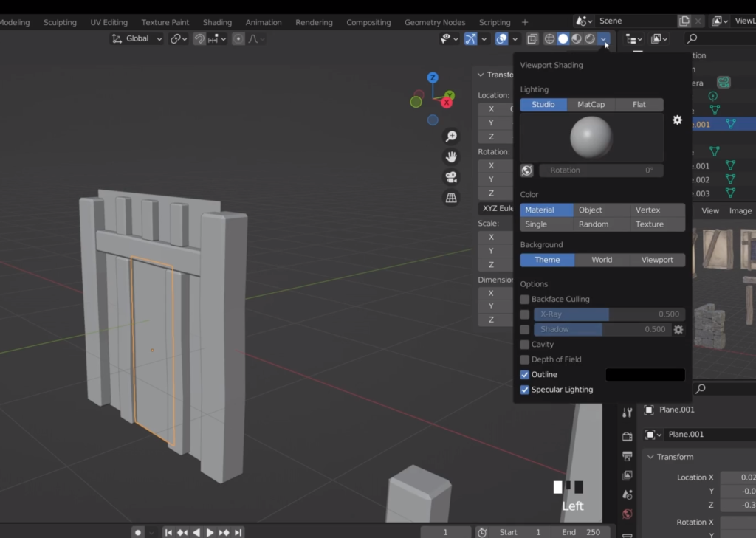This screenshot has height=538, width=756.
Task: Open Studio light preferences gear icon
Action: 678,120
